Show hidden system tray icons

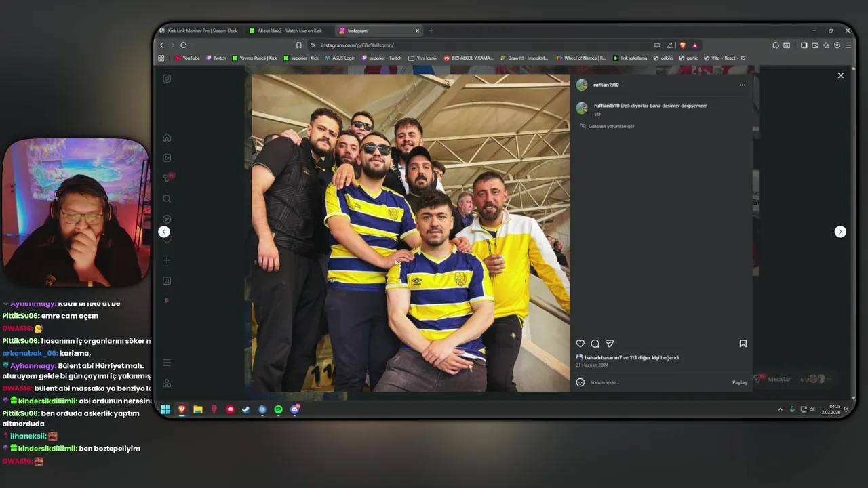coord(780,409)
